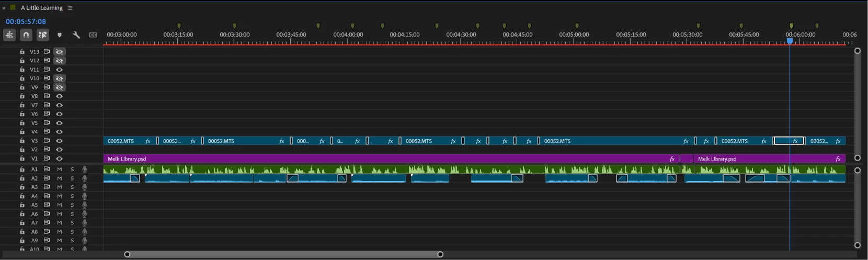This screenshot has width=868, height=260.
Task: Click the playhead timecode 00:05:57:08
Action: click(26, 21)
